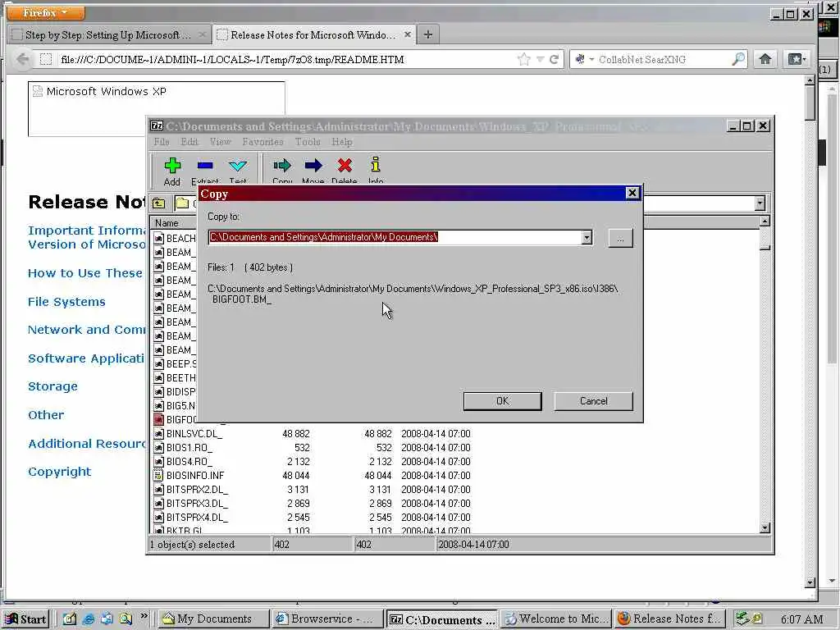Reload the page with Firefox refresh icon
This screenshot has height=630, width=840.
(555, 59)
